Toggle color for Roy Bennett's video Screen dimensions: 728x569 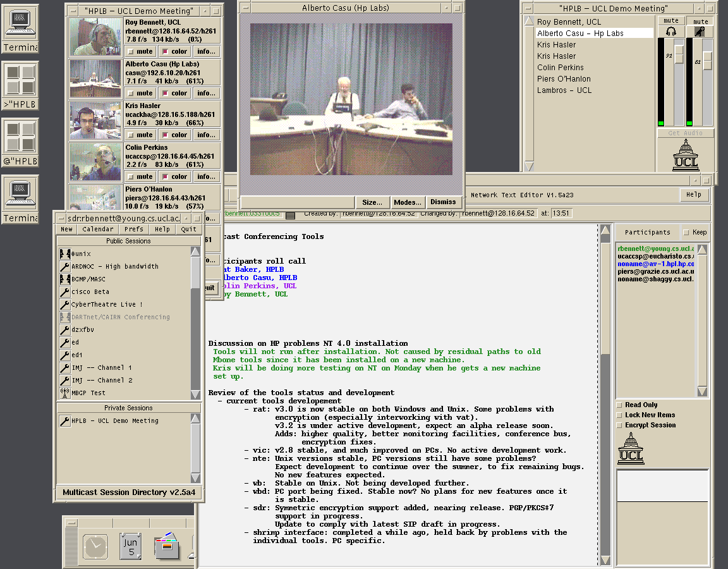[x=174, y=52]
